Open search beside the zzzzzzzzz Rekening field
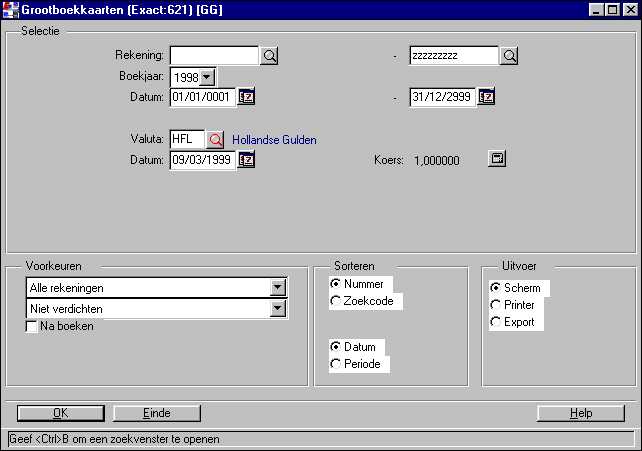 tap(509, 56)
